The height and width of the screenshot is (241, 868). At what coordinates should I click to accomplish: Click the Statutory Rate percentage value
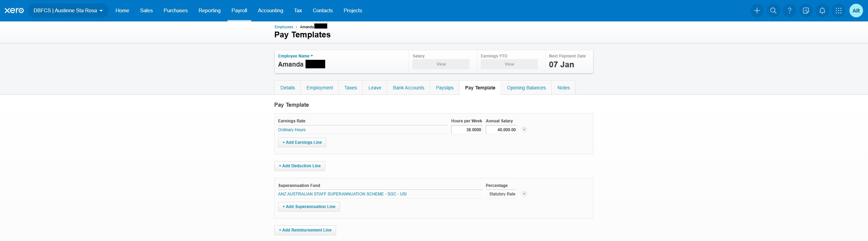(502, 194)
